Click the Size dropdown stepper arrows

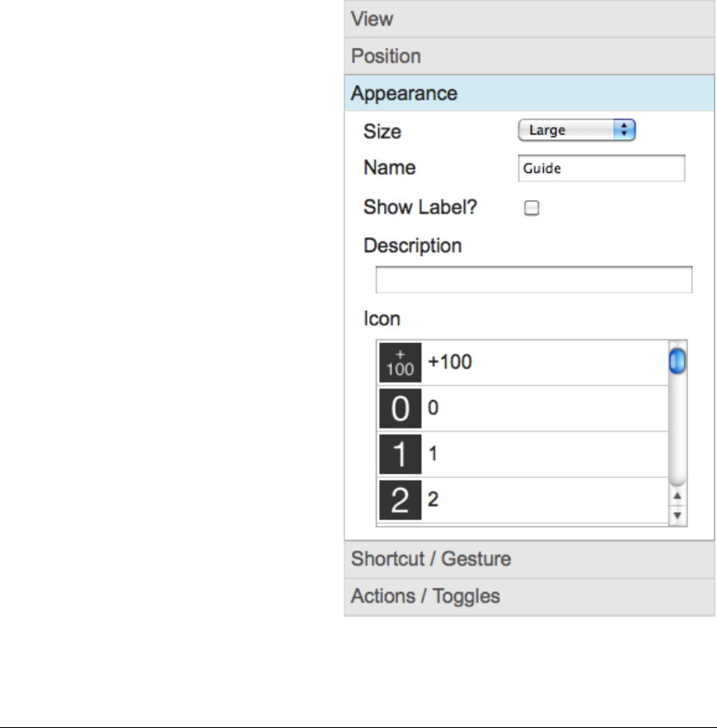click(624, 130)
